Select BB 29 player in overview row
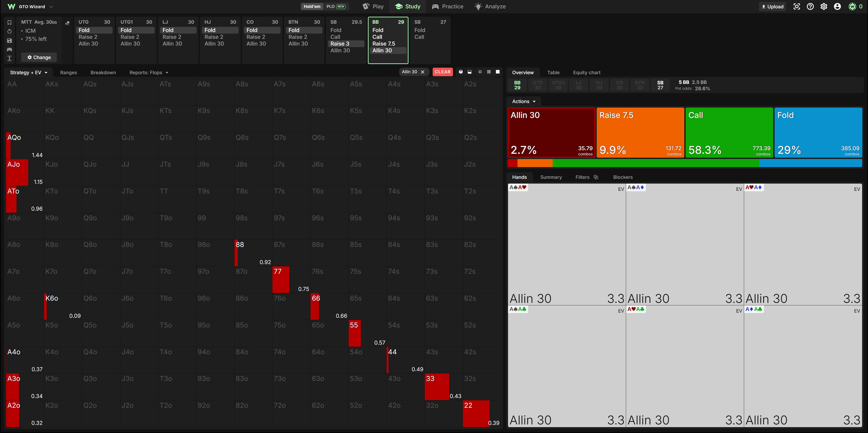Image resolution: width=868 pixels, height=433 pixels. (517, 85)
